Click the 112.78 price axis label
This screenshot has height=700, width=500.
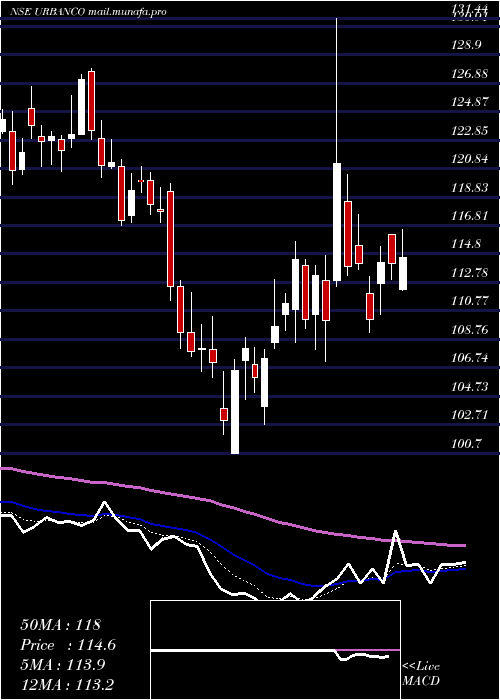point(469,273)
